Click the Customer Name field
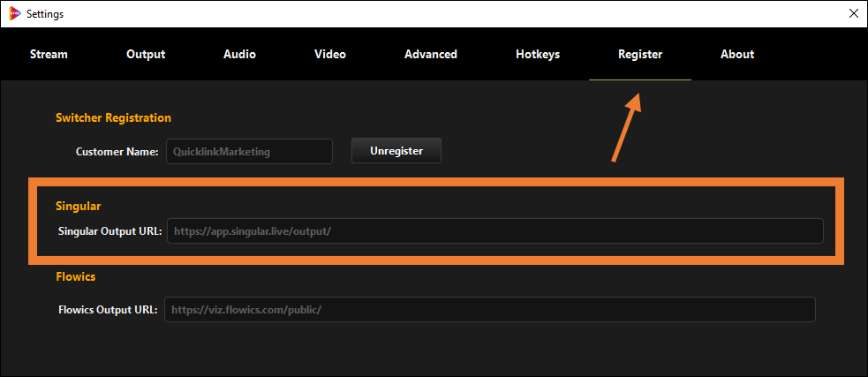This screenshot has height=377, width=868. click(249, 151)
